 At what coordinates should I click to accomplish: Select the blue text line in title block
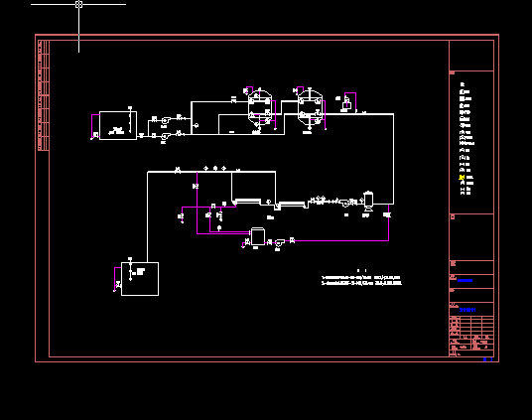pos(465,280)
